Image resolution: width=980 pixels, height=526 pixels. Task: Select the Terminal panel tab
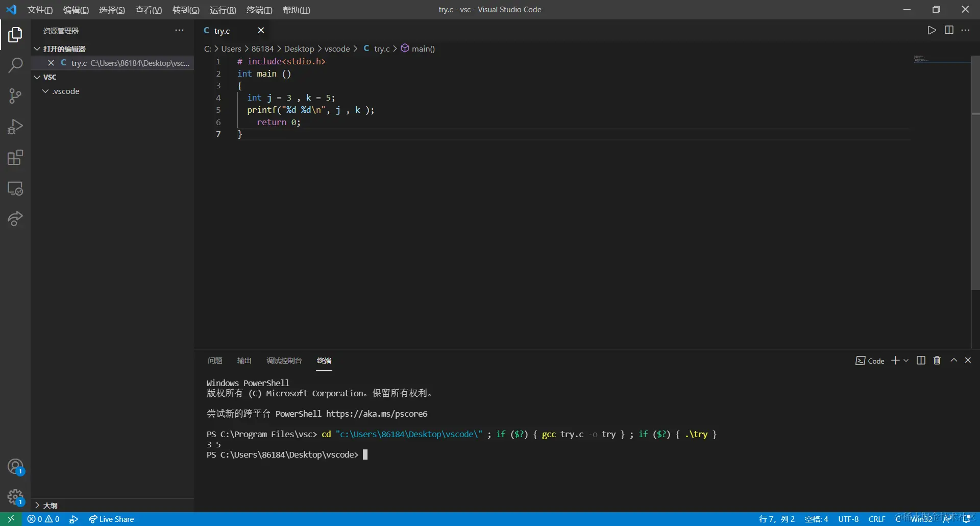pyautogui.click(x=324, y=361)
